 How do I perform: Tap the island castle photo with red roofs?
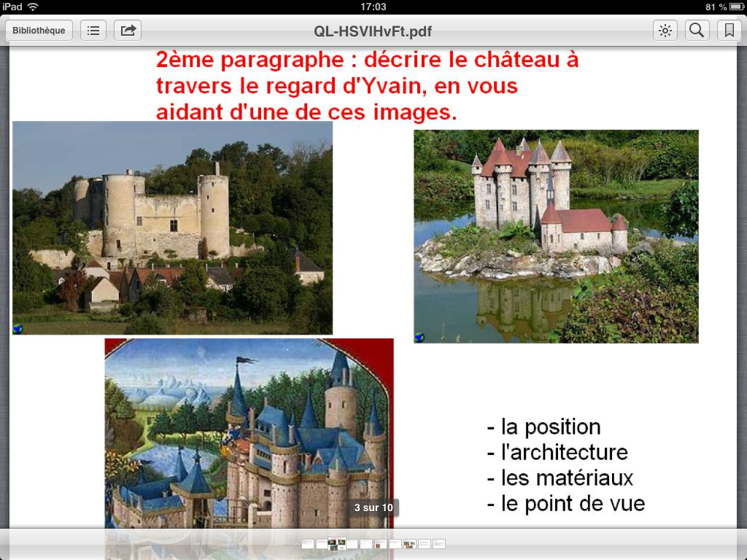point(556,236)
